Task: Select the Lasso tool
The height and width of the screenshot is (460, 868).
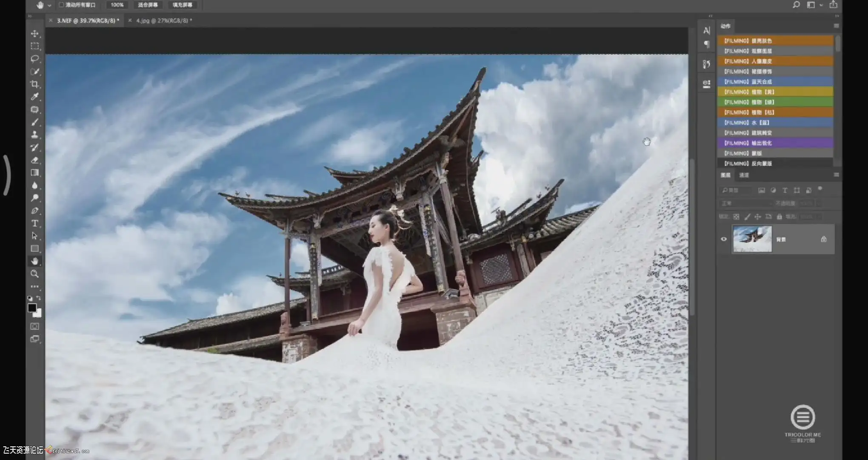Action: [x=35, y=59]
